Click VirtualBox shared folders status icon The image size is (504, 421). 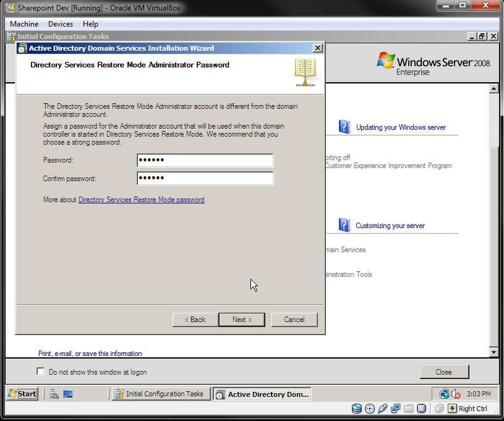(409, 409)
